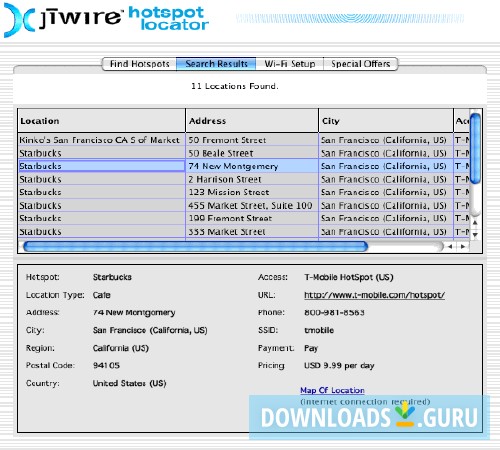Click the 11 Locations Found text

[235, 86]
